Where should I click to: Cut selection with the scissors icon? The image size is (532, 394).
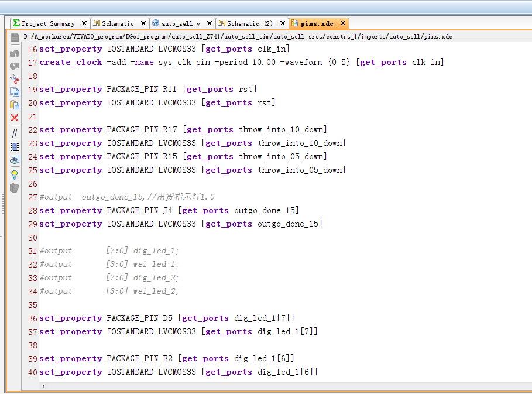(15, 78)
